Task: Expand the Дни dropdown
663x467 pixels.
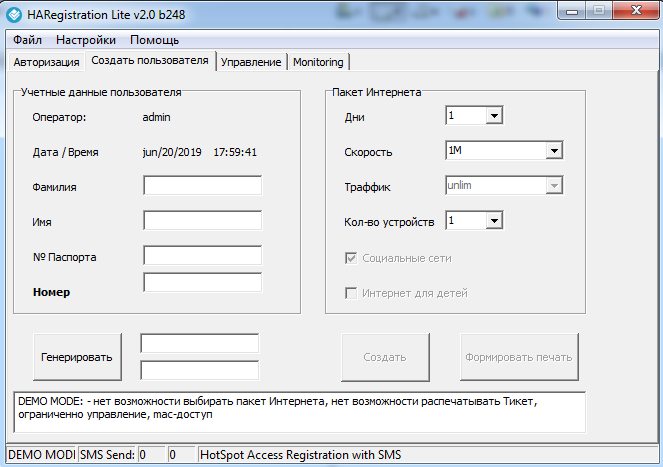Action: 493,117
